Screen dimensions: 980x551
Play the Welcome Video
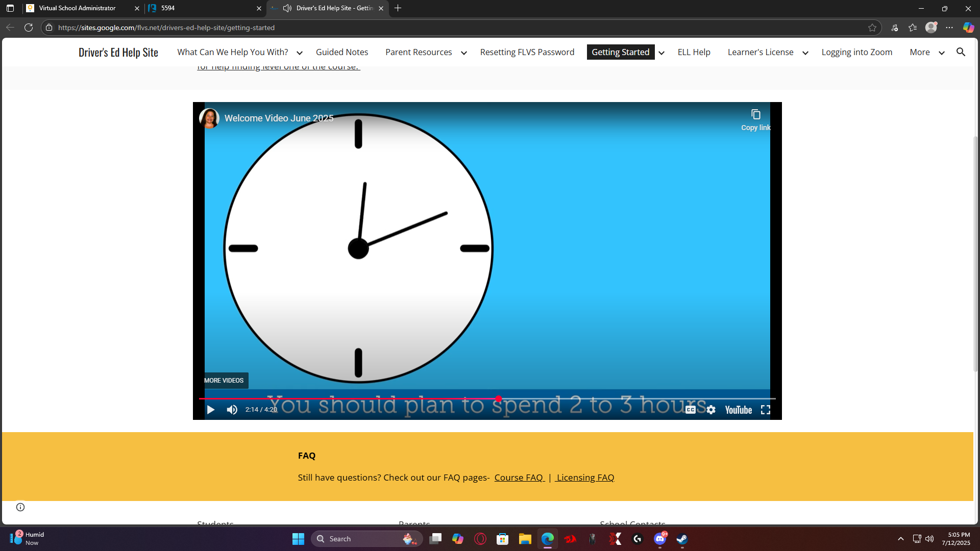coord(210,410)
